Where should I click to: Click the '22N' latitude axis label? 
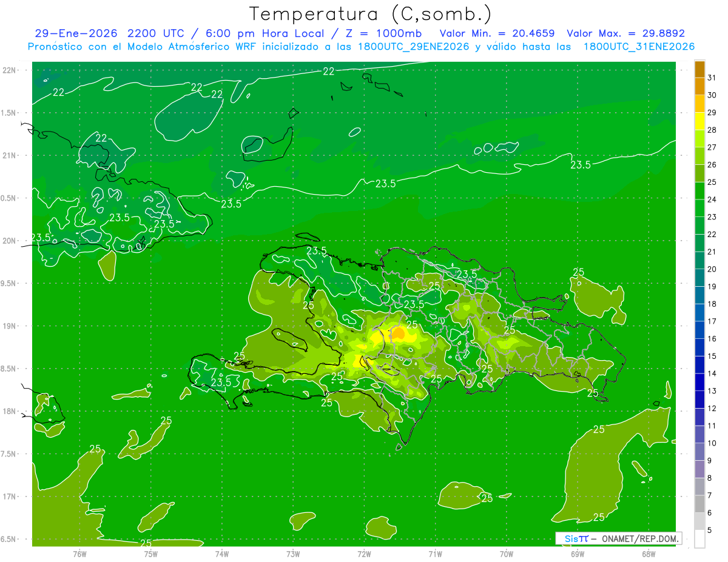click(x=10, y=70)
